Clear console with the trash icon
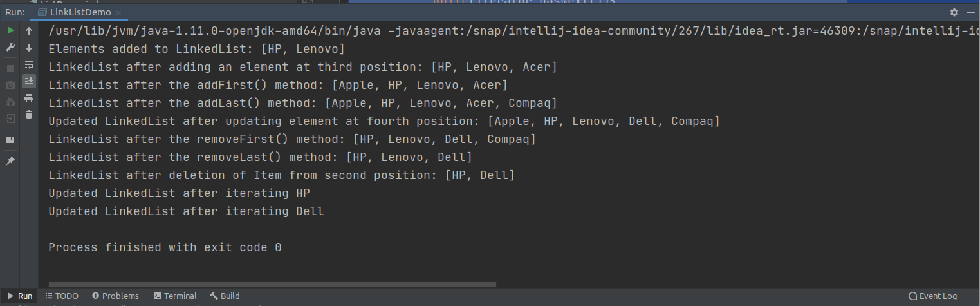This screenshot has width=980, height=306. pyautogui.click(x=29, y=115)
